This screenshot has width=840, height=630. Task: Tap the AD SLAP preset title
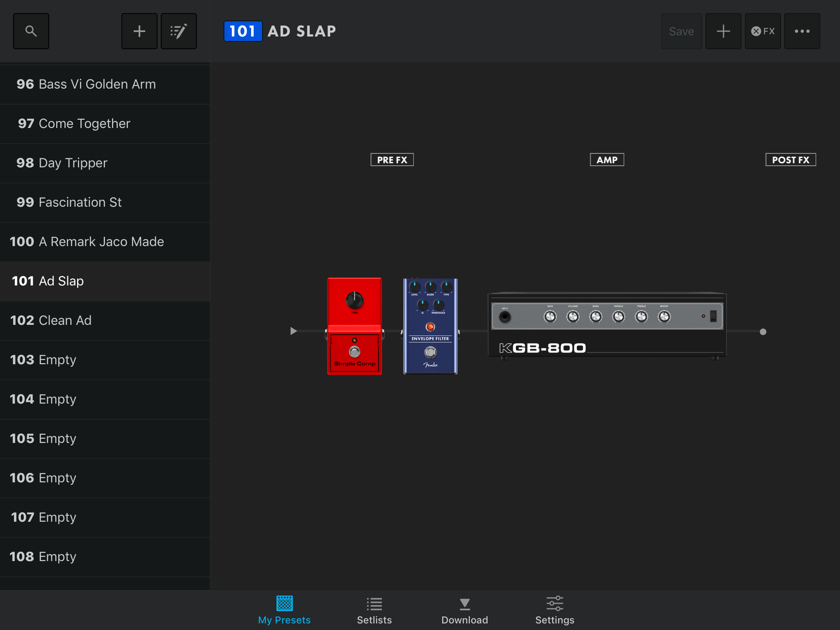[x=302, y=31]
